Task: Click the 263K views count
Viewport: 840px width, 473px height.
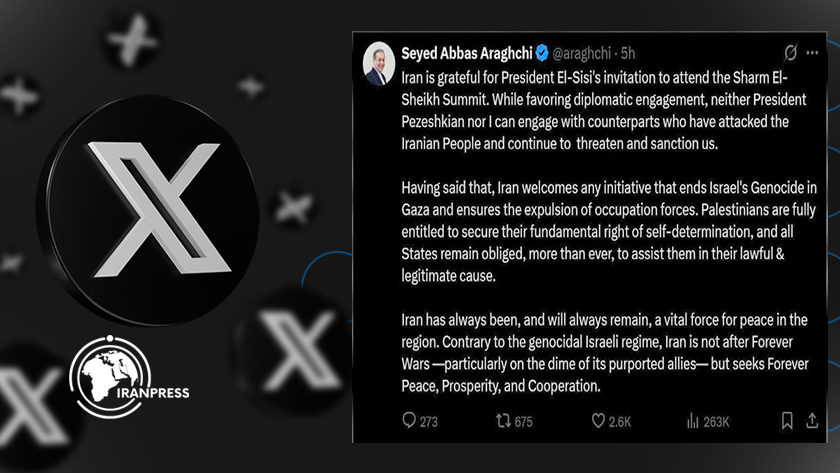Action: [714, 422]
